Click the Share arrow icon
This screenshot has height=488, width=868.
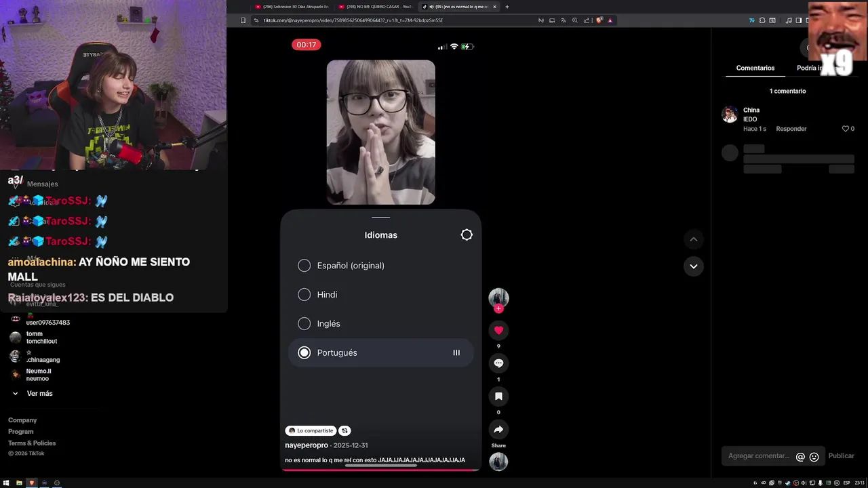(498, 429)
